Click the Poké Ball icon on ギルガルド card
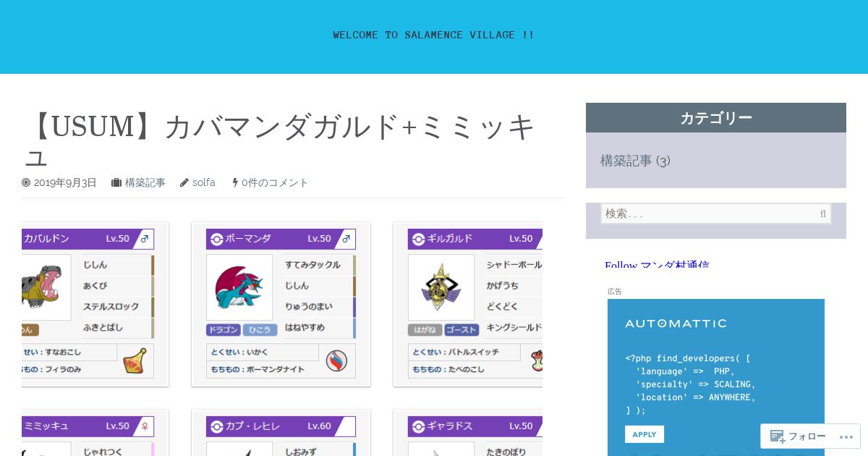868x456 pixels. pos(418,239)
